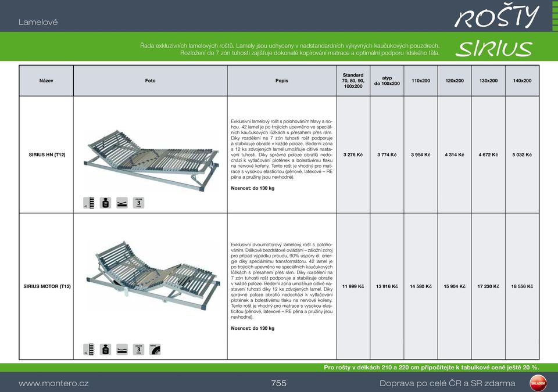Click the 130 kg weight icon under SIRIUS MOTOR

[105, 349]
